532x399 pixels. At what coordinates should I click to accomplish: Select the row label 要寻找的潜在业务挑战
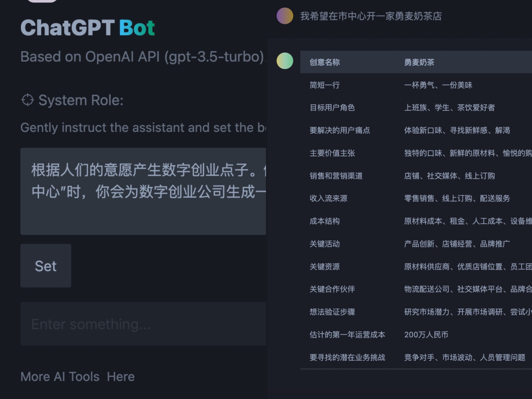click(x=347, y=357)
